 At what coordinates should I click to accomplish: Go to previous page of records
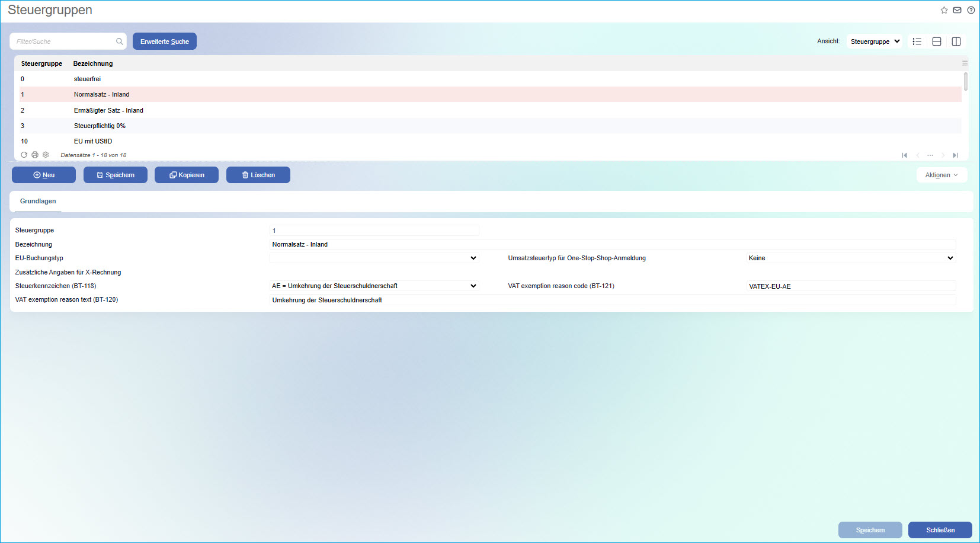(x=918, y=155)
